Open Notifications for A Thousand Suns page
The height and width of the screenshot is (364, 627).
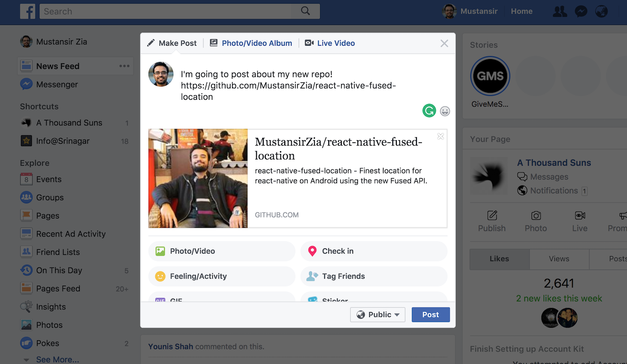(552, 191)
